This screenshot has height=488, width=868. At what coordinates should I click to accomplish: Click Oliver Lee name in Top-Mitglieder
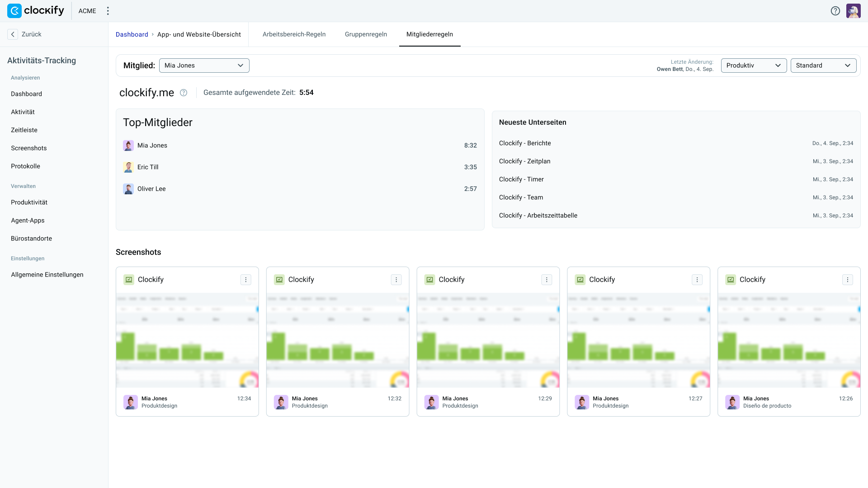point(151,189)
